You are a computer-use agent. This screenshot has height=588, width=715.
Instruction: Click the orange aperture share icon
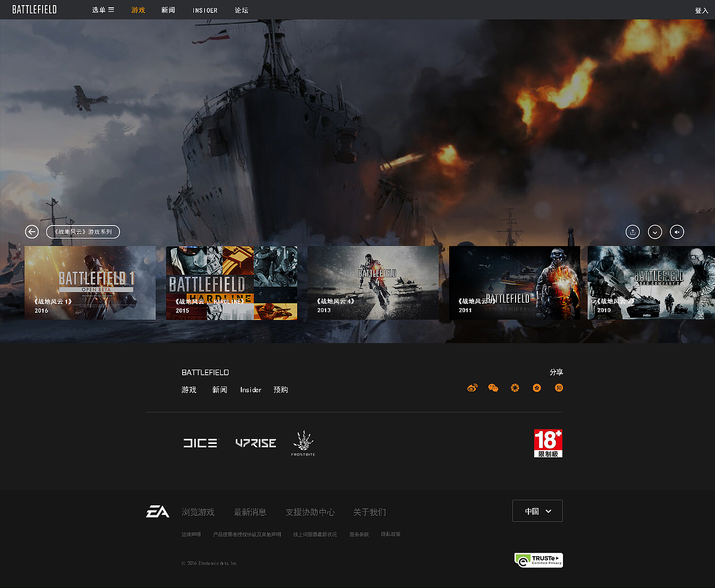(515, 388)
